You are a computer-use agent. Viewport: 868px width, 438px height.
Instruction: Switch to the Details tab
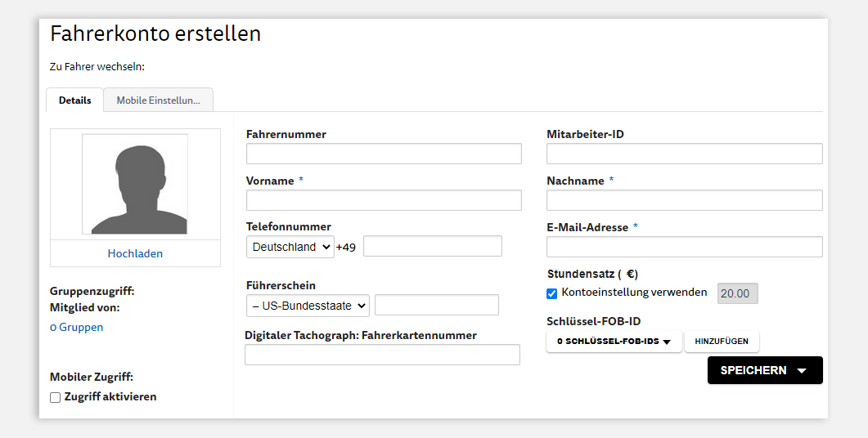coord(74,100)
